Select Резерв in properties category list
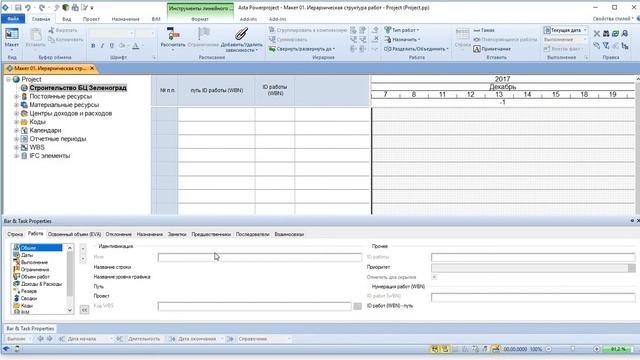 click(x=29, y=291)
